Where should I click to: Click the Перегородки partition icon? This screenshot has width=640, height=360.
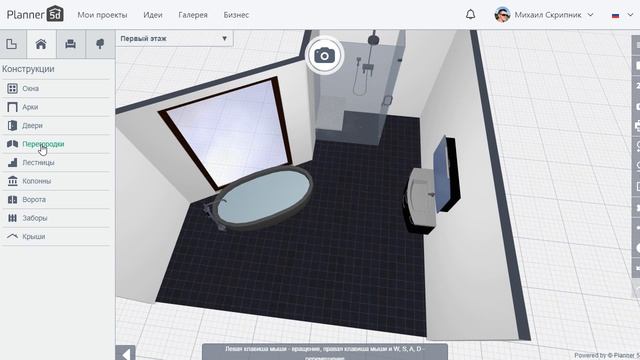13,144
